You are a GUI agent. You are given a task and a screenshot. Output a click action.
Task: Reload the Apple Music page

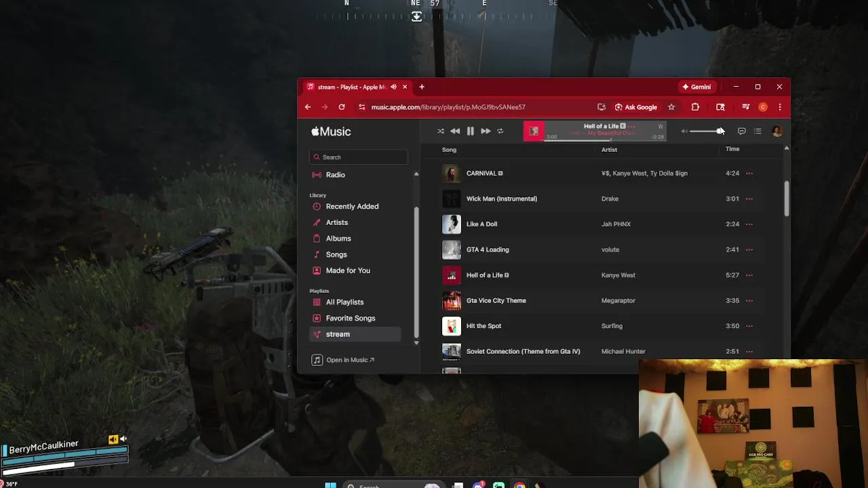pos(342,107)
